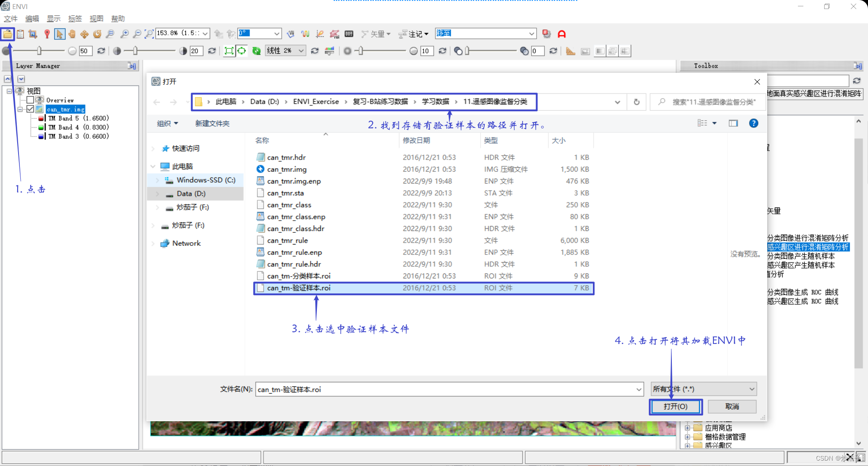Activate the red pin Cursor Value tool
868x466 pixels.
[x=47, y=34]
